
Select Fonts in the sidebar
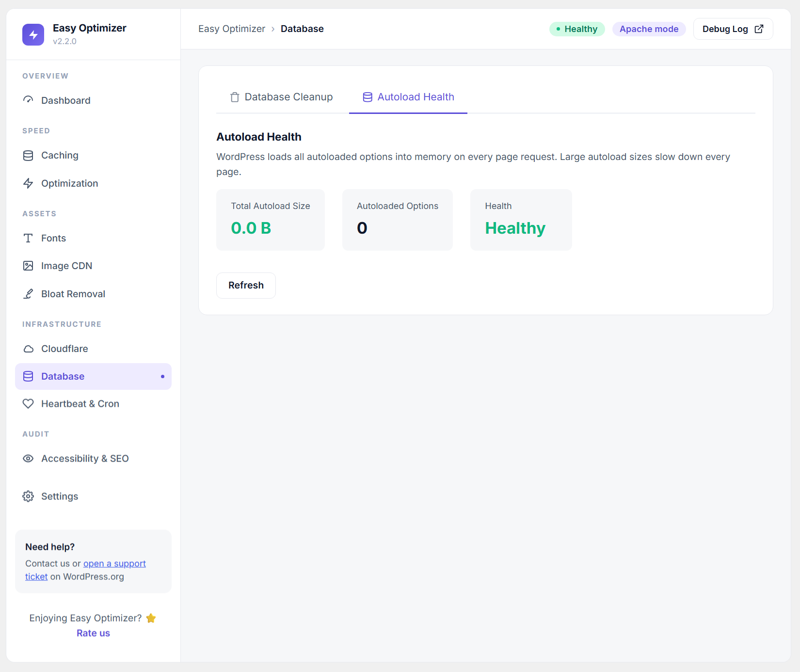pos(93,238)
